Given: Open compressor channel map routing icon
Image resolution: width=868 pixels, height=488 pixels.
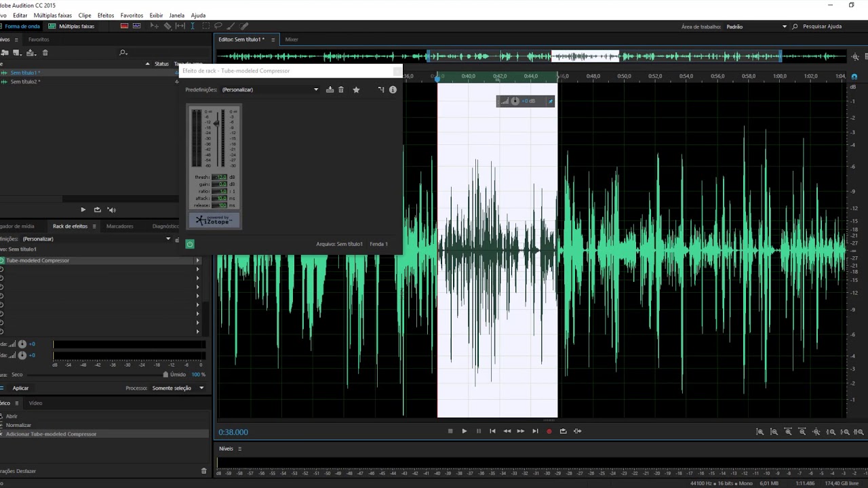Looking at the screenshot, I should point(380,89).
